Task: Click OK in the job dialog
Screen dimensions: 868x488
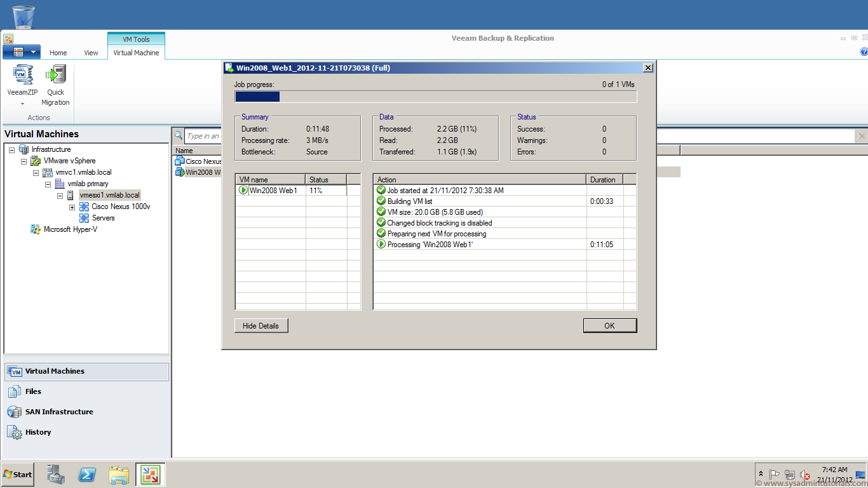Action: click(609, 326)
